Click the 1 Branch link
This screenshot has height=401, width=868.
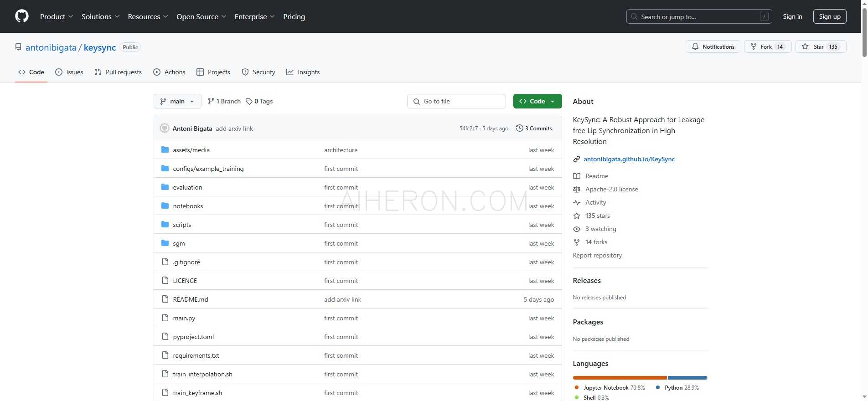click(x=224, y=101)
